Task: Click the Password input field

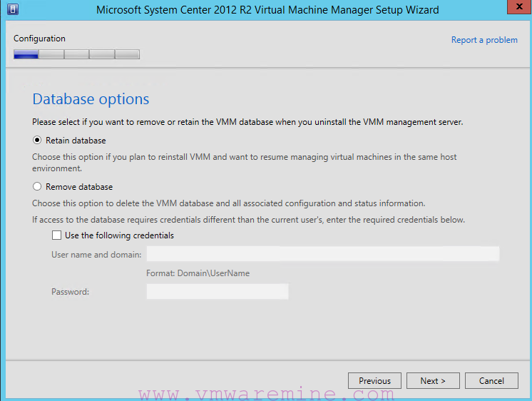Action: (x=218, y=291)
